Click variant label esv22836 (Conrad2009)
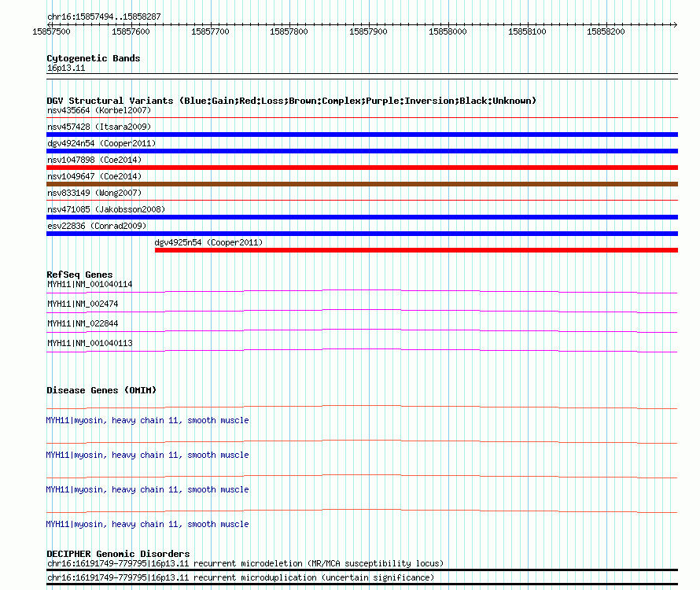 97,226
